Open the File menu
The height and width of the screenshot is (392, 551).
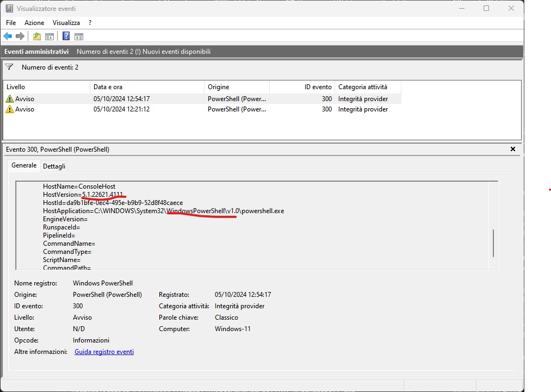pos(10,23)
